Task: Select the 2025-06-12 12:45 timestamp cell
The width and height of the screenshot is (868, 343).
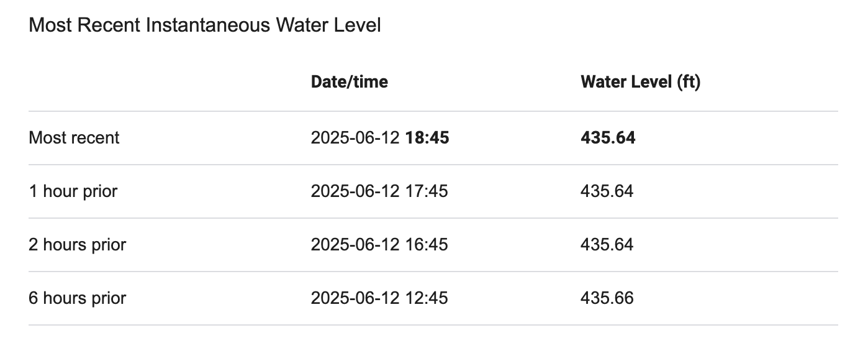Action: coord(379,298)
